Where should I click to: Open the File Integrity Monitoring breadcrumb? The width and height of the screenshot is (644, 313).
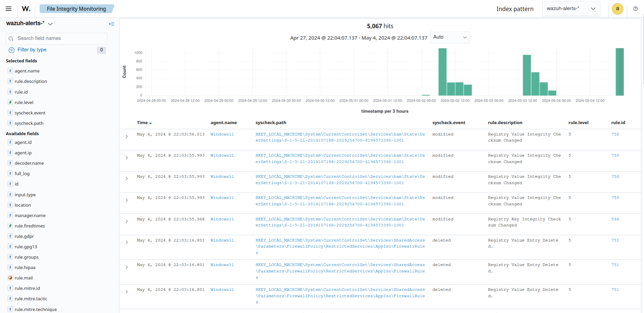click(76, 9)
